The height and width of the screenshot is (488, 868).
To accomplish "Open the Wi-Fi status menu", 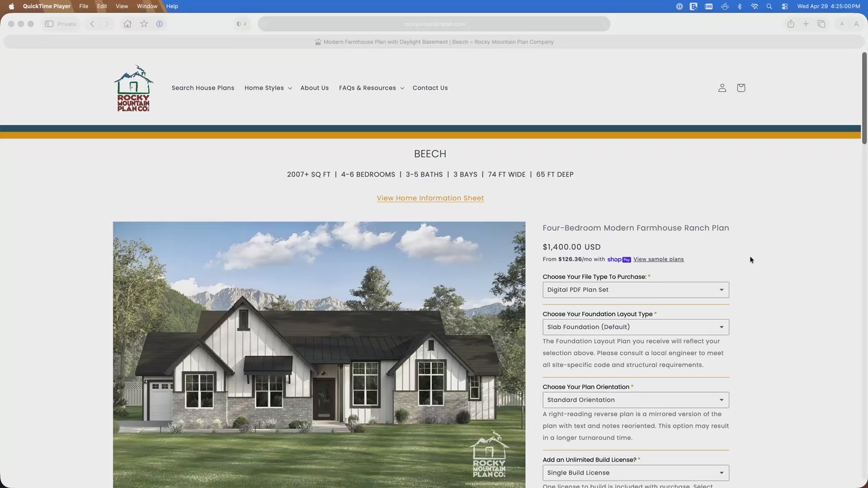I will click(x=755, y=6).
